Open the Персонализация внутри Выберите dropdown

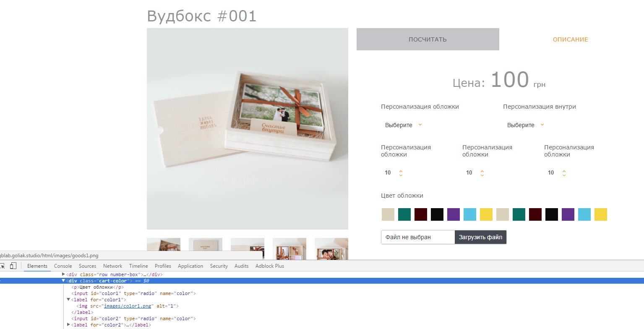(525, 125)
